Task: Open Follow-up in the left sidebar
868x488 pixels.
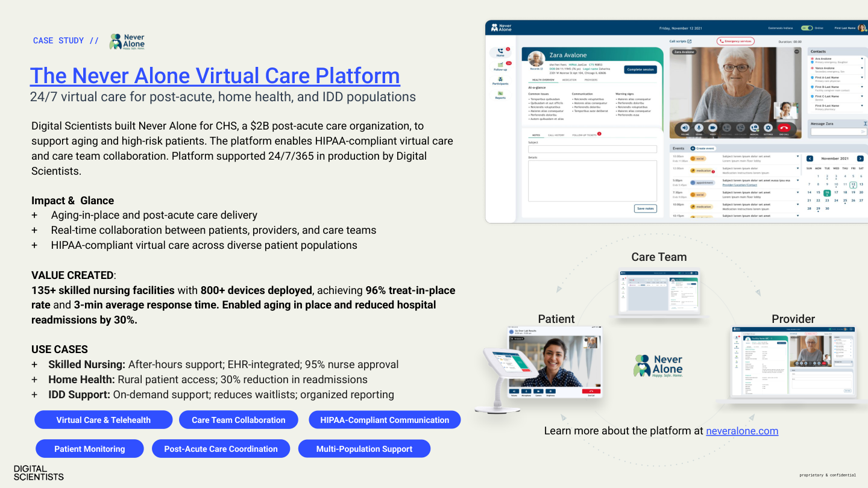Action: (x=500, y=66)
